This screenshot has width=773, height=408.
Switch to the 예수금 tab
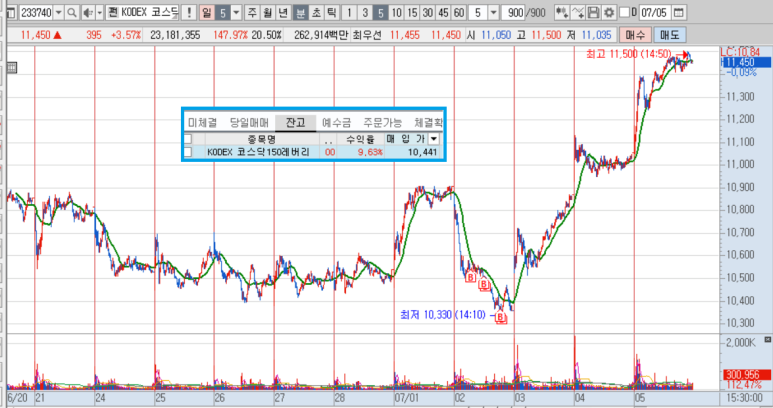(x=337, y=122)
